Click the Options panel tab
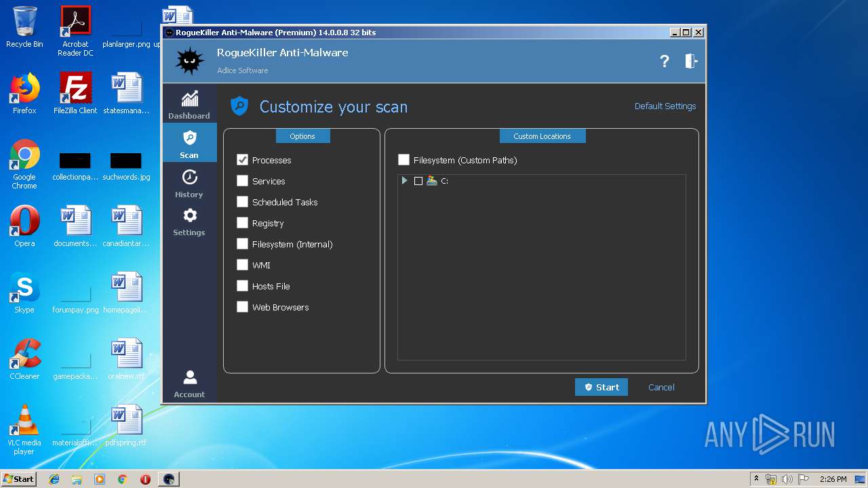The height and width of the screenshot is (488, 868). [x=302, y=136]
